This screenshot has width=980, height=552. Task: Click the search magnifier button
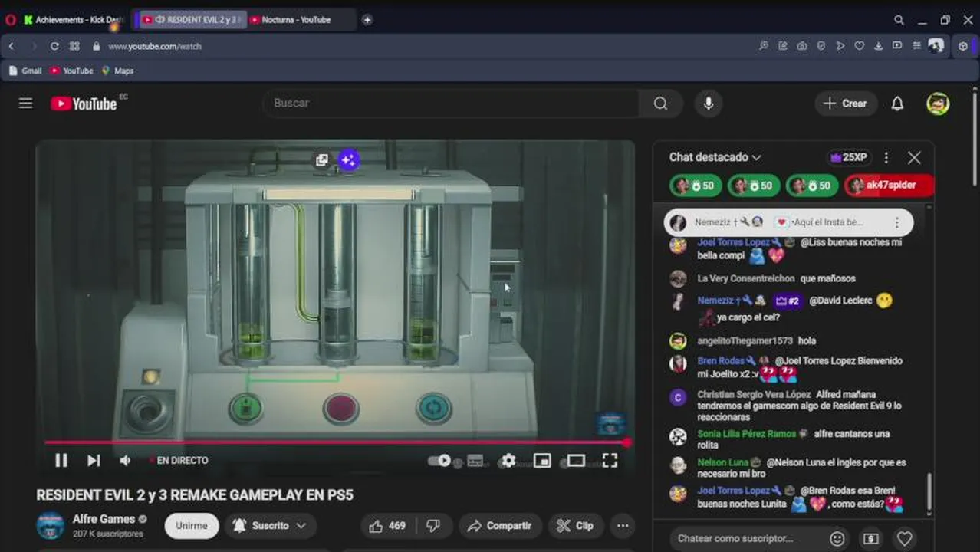(x=660, y=103)
